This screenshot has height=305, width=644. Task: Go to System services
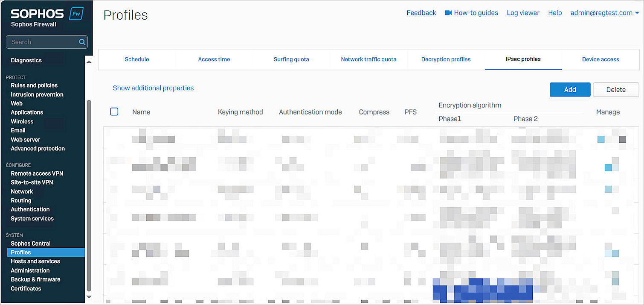click(x=32, y=219)
